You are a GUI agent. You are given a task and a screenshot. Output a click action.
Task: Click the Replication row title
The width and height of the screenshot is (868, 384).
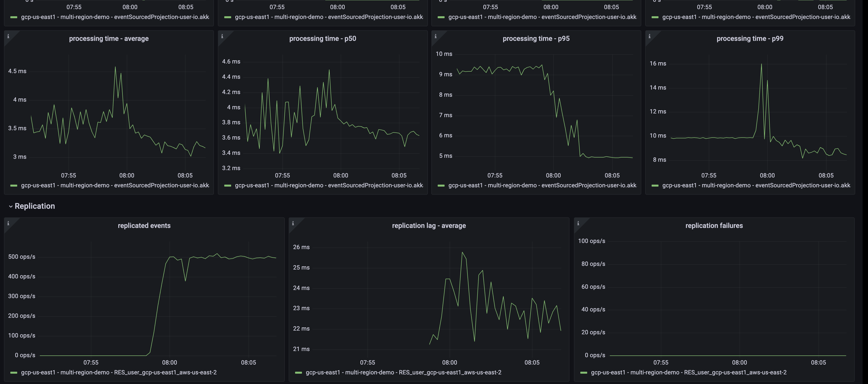pyautogui.click(x=35, y=206)
